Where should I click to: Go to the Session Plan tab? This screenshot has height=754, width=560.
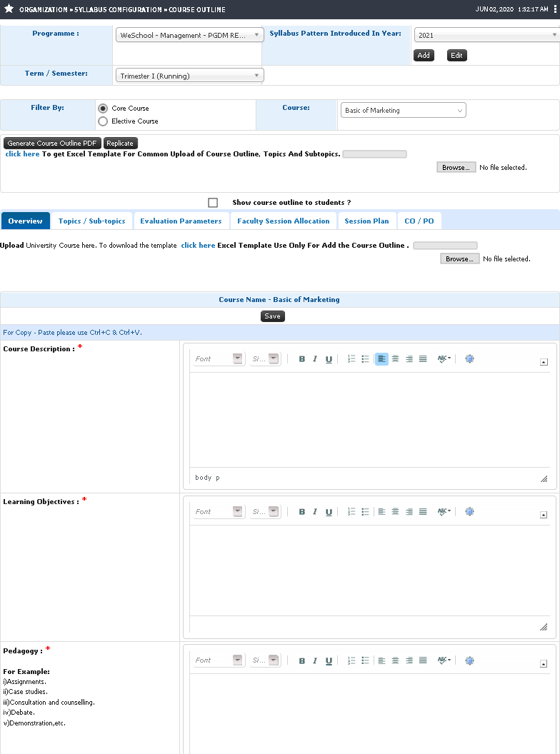coord(366,221)
